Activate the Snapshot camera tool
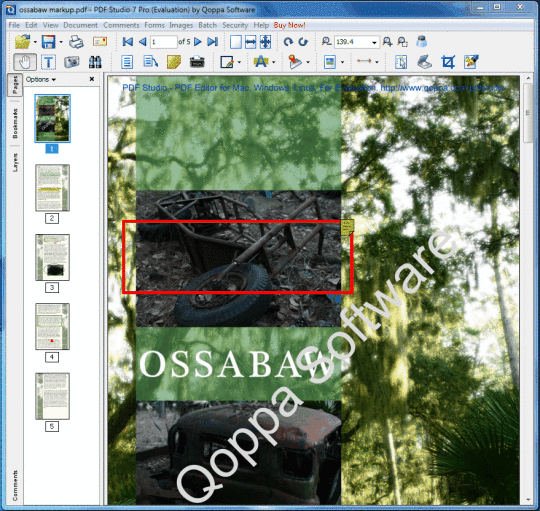The width and height of the screenshot is (540, 511). pyautogui.click(x=72, y=62)
